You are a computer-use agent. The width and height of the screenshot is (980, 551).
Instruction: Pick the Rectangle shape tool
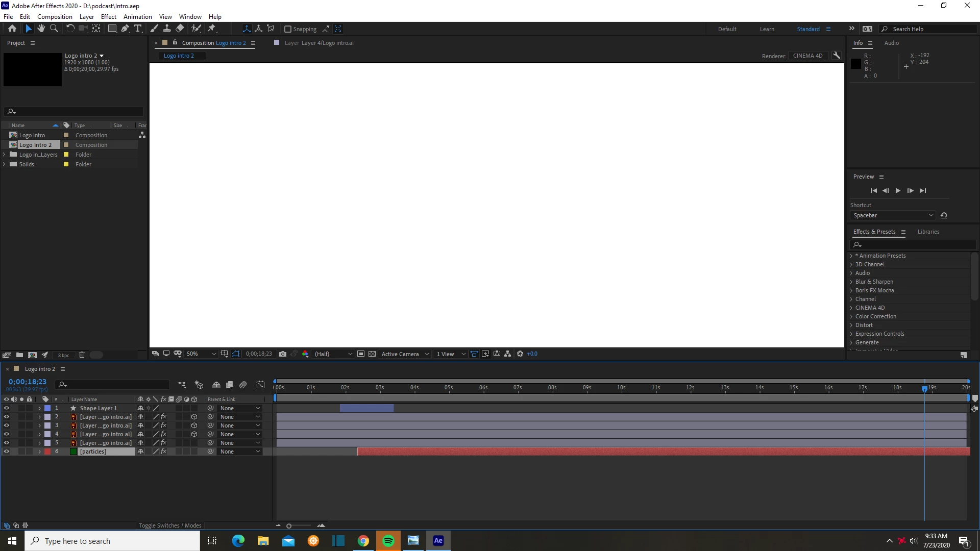(x=112, y=29)
